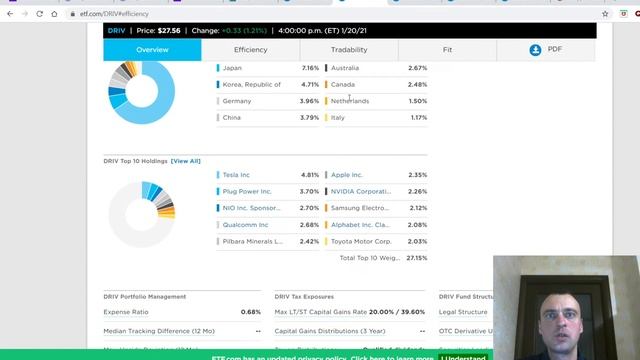Open the Tradability tab
The height and width of the screenshot is (360, 640).
click(x=349, y=50)
